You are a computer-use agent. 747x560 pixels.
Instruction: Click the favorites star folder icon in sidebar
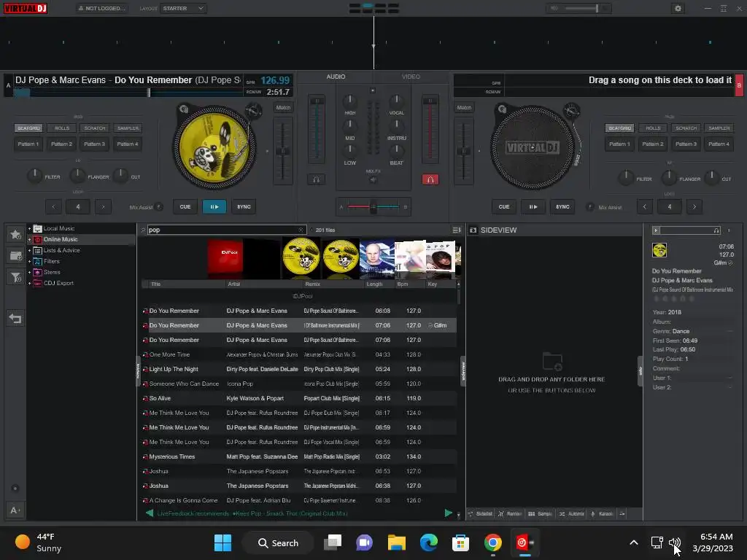[16, 234]
